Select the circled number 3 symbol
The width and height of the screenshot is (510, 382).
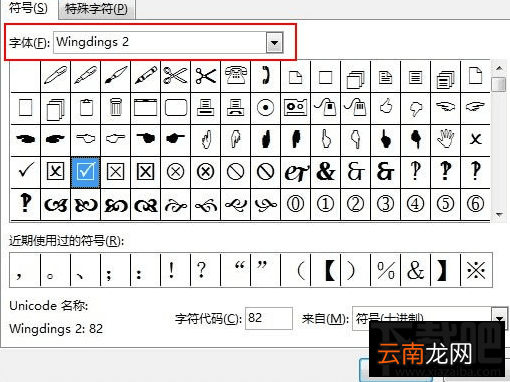(x=386, y=204)
